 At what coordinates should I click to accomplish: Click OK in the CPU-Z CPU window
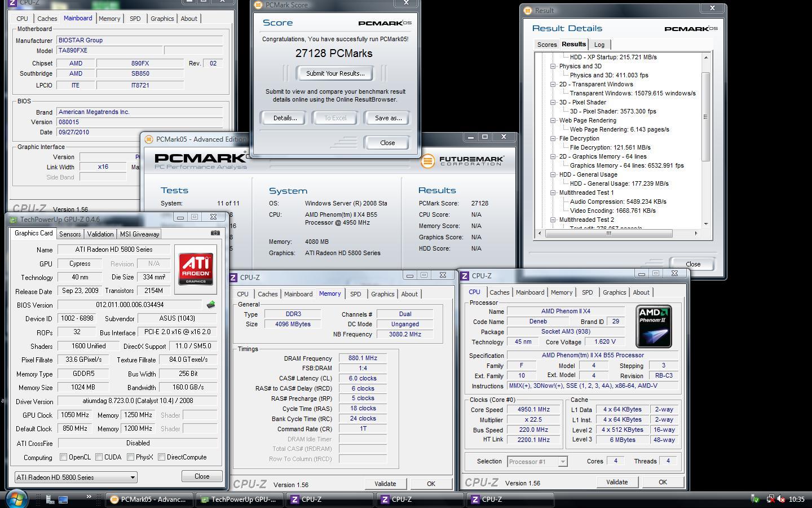[x=663, y=482]
